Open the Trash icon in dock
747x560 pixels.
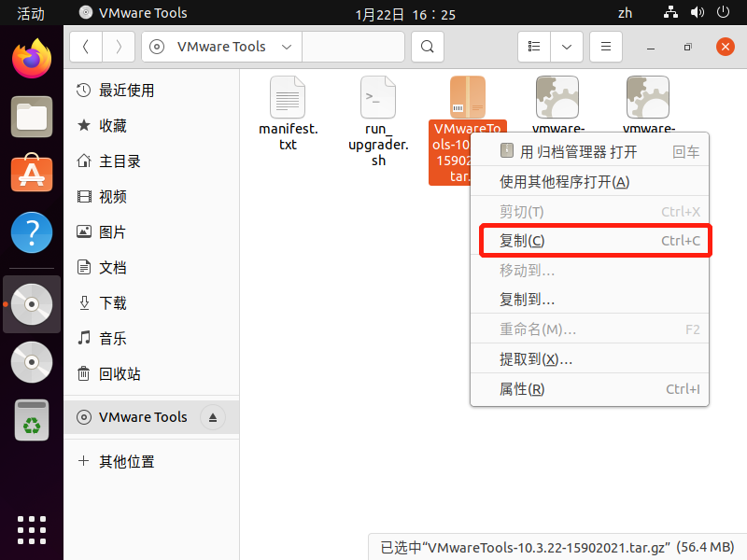pyautogui.click(x=32, y=420)
